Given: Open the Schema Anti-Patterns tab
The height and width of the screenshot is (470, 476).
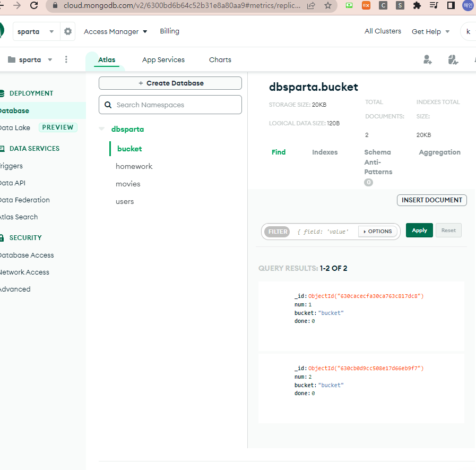Looking at the screenshot, I should click(378, 166).
